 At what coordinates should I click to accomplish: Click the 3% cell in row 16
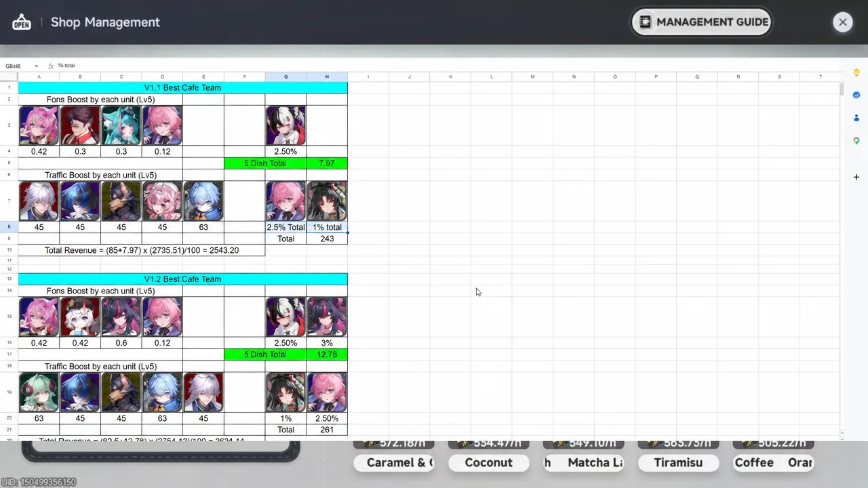click(x=327, y=343)
